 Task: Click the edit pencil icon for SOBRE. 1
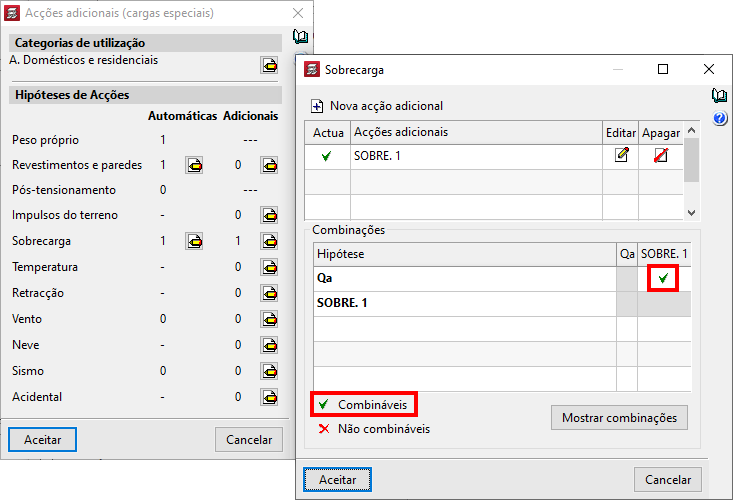[x=621, y=156]
